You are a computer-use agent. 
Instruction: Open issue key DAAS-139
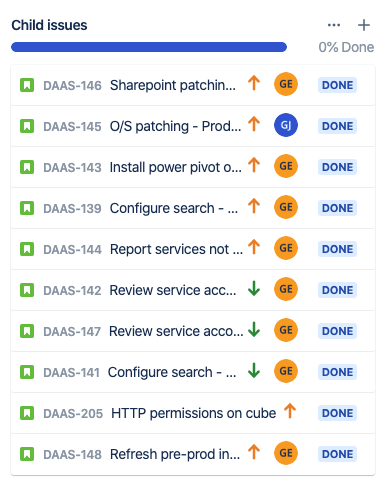tap(72, 209)
